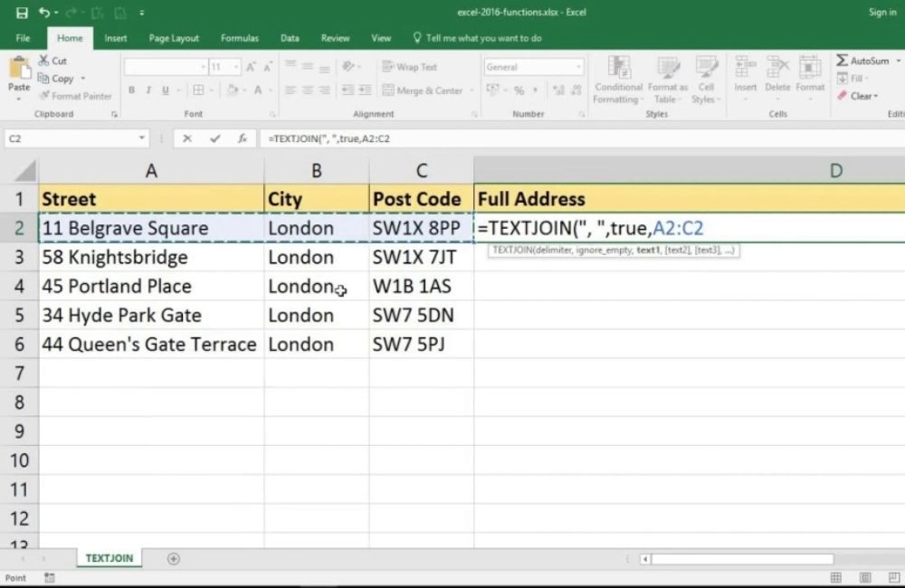Switch to Normal view icon
Screen dimensions: 905x588
pos(835,578)
